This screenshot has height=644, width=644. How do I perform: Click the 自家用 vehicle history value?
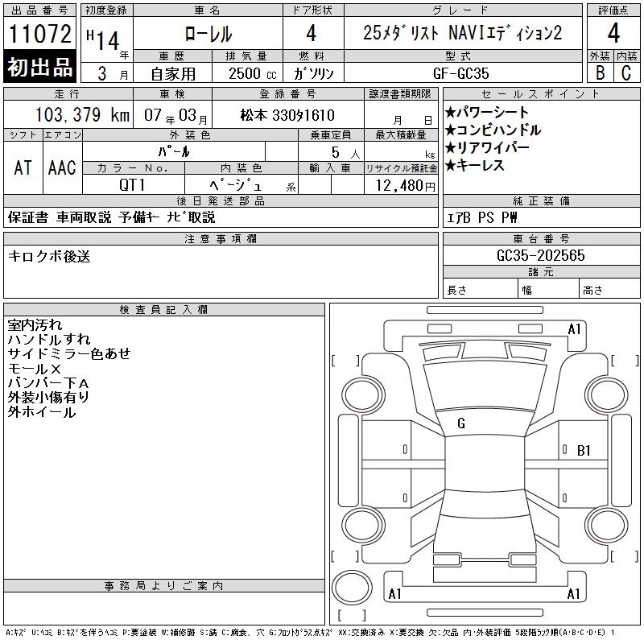coord(173,73)
